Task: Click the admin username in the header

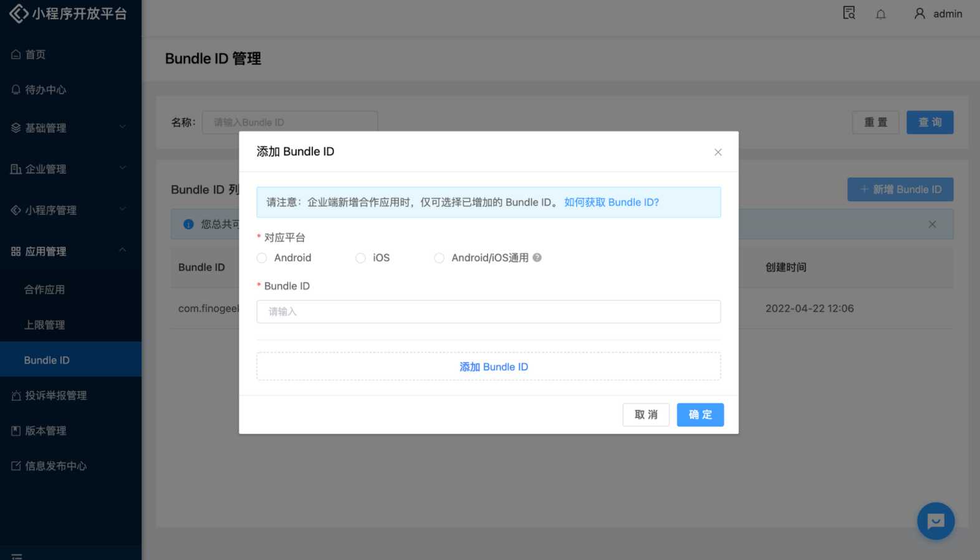Action: (948, 14)
